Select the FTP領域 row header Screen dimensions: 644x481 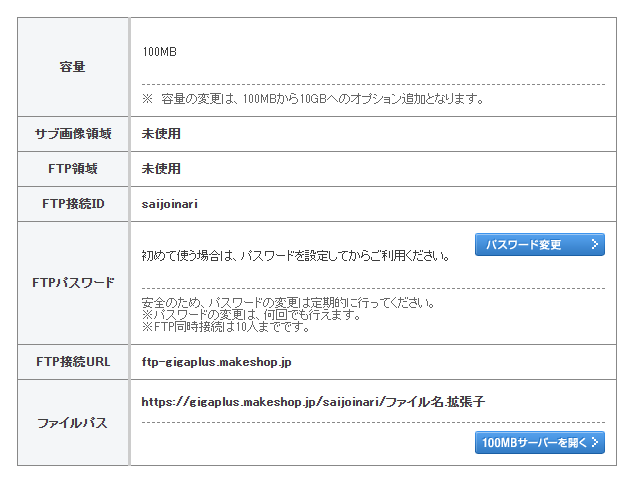click(73, 169)
